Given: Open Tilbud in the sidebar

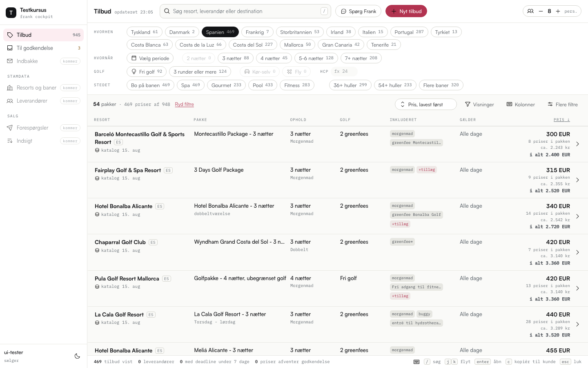Looking at the screenshot, I should point(43,35).
